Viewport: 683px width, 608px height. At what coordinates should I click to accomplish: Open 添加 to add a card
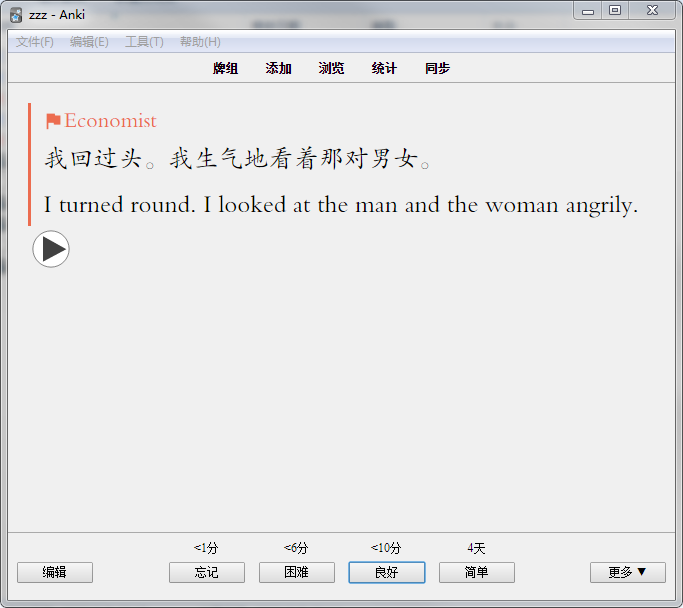(x=278, y=68)
